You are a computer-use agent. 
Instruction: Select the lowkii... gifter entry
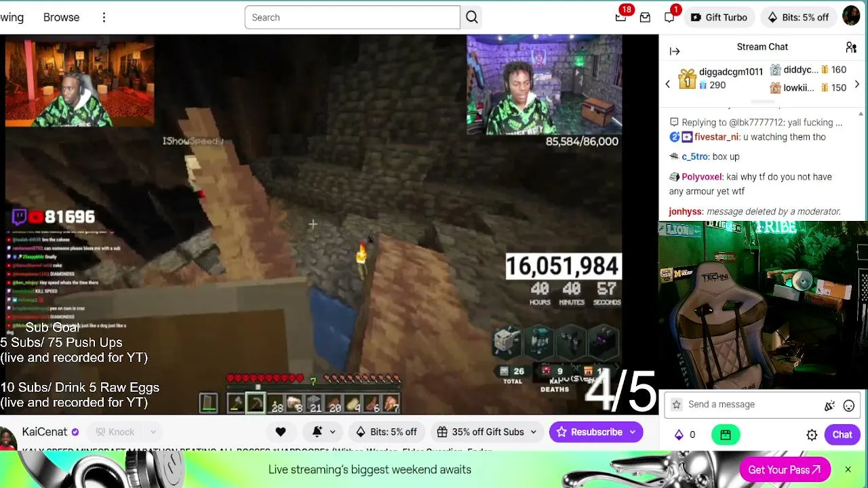point(799,87)
